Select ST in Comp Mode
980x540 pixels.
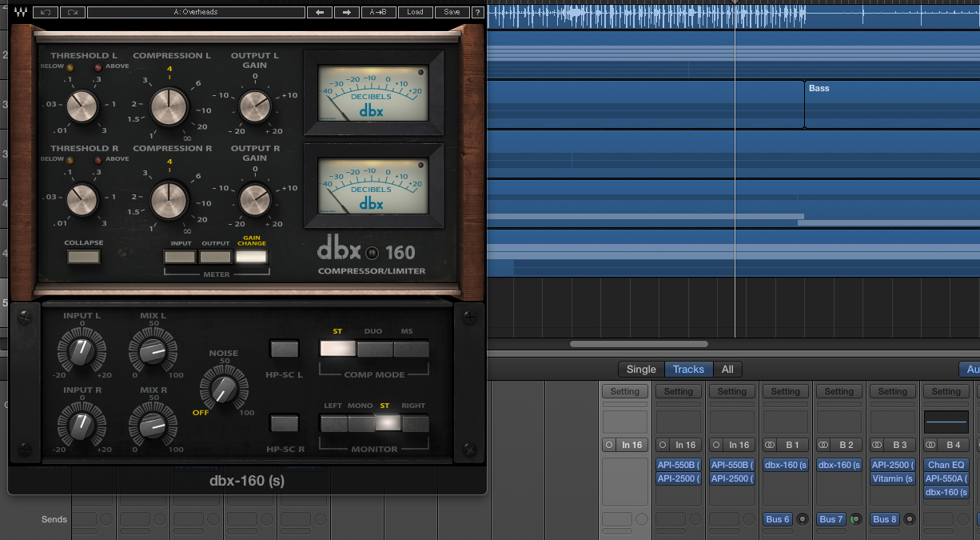[x=337, y=349]
